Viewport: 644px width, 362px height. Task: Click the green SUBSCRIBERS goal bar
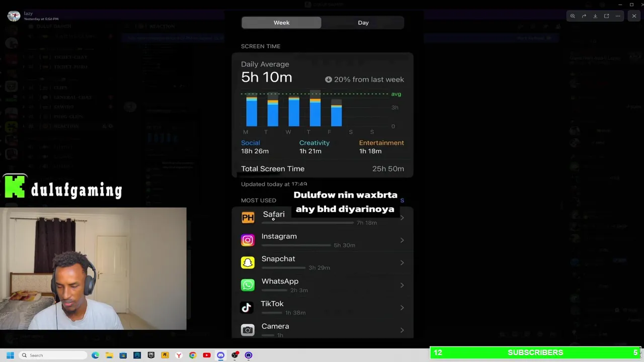535,353
